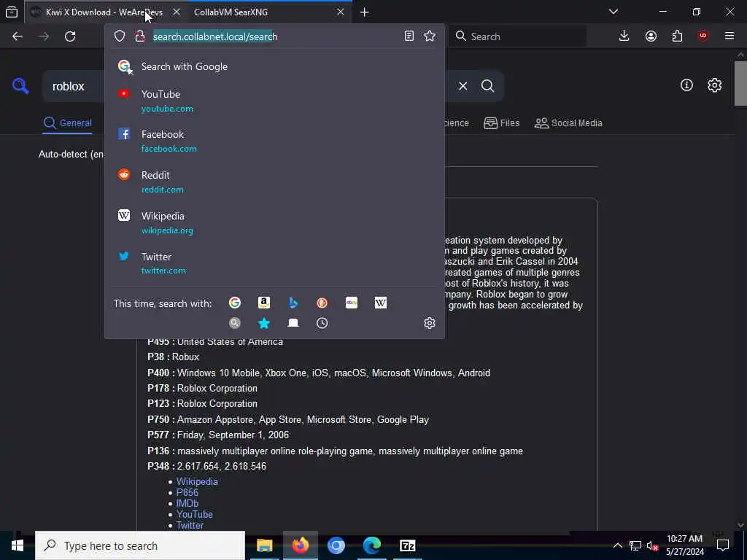Search bookmarks with the star icon
The height and width of the screenshot is (560, 747).
point(264,323)
